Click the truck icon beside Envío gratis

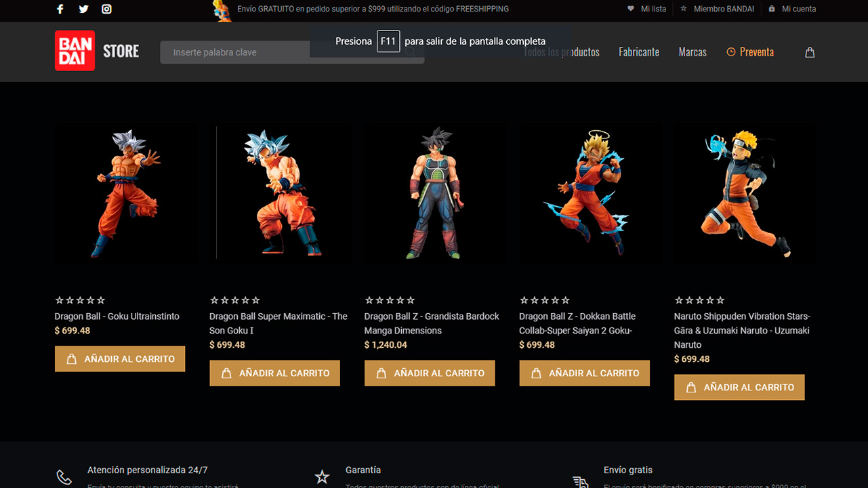[x=580, y=482]
